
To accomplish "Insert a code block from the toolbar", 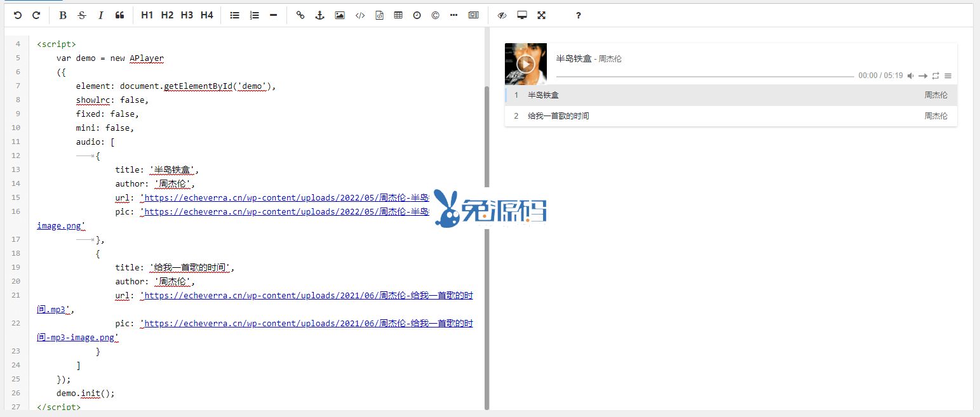I will click(x=379, y=15).
